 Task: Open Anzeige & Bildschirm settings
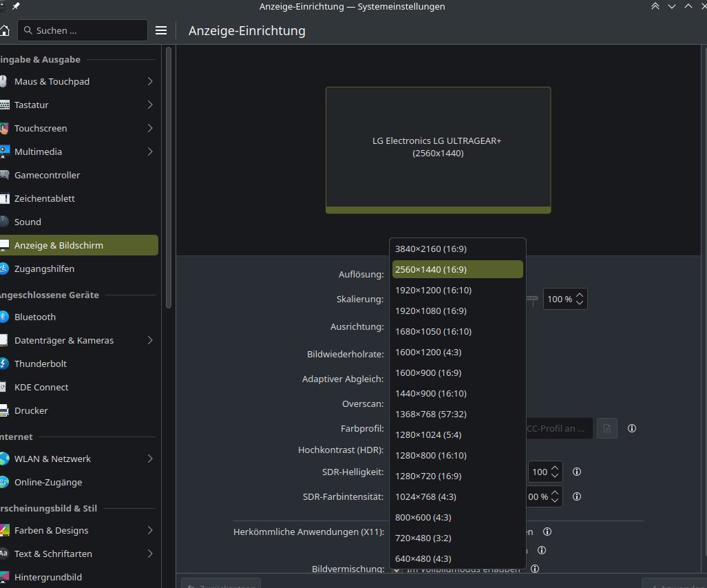pyautogui.click(x=78, y=245)
